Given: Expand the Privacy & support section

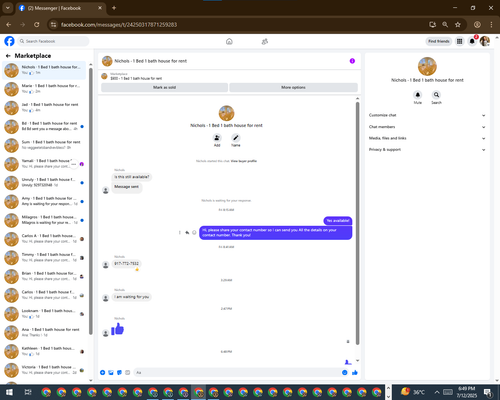Looking at the screenshot, I should click(x=427, y=150).
